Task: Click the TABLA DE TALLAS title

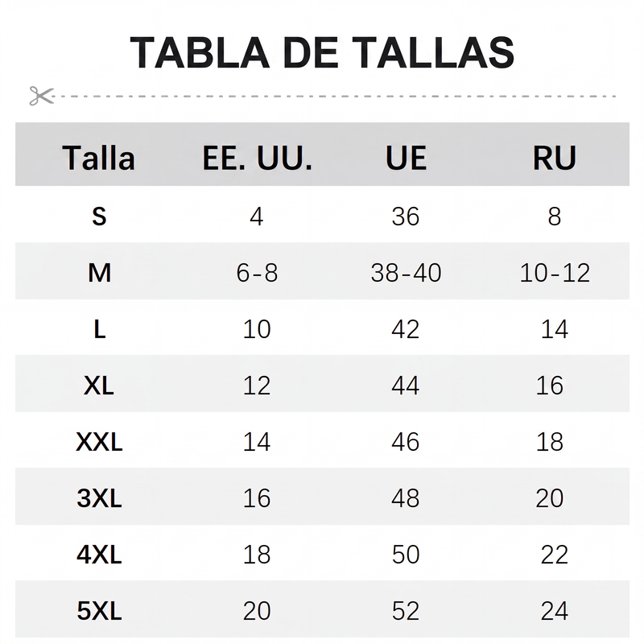Action: pyautogui.click(x=322, y=53)
